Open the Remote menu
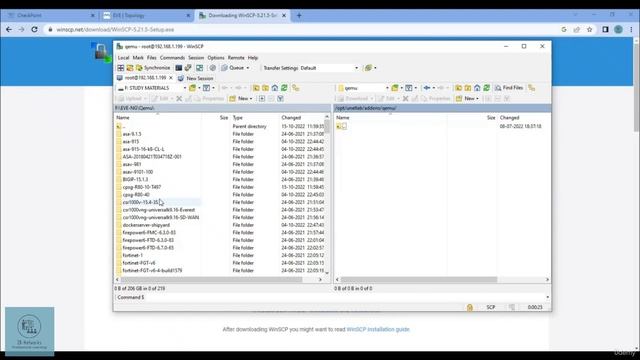The image size is (640, 360). pyautogui.click(x=236, y=58)
